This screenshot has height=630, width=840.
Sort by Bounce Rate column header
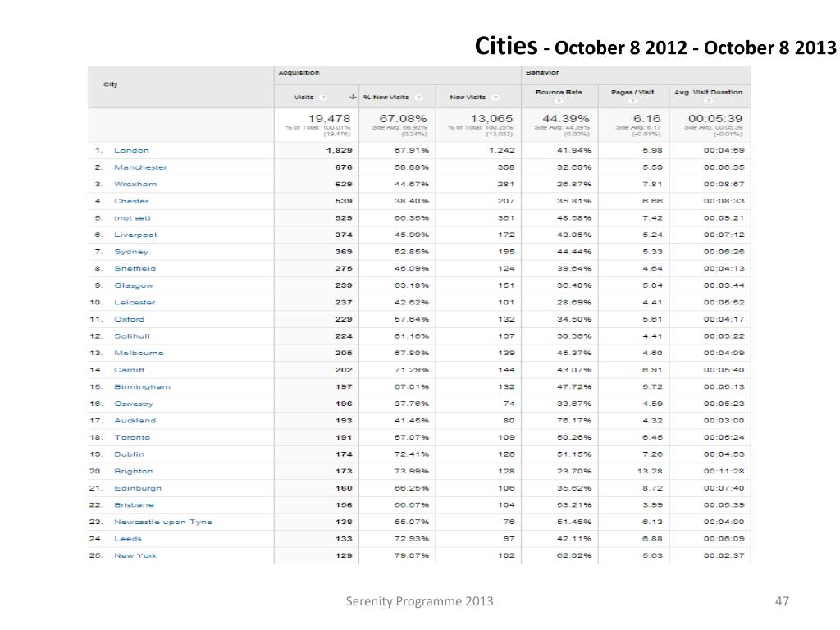(x=559, y=92)
